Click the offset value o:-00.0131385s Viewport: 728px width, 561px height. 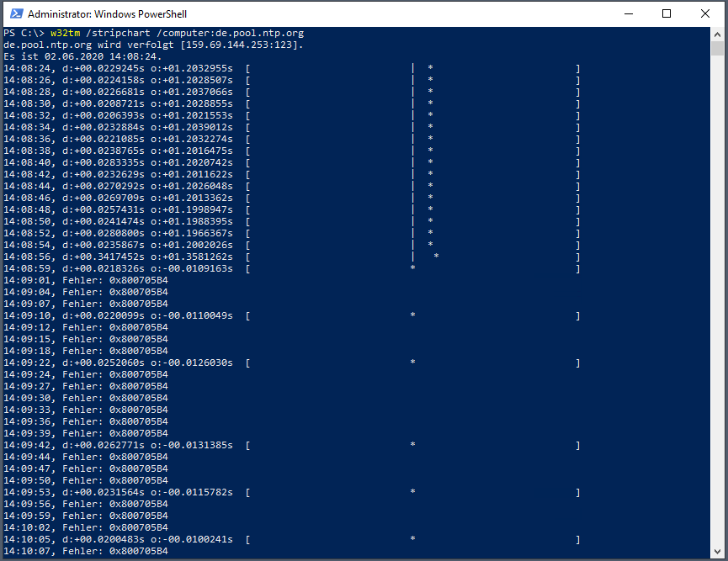192,446
